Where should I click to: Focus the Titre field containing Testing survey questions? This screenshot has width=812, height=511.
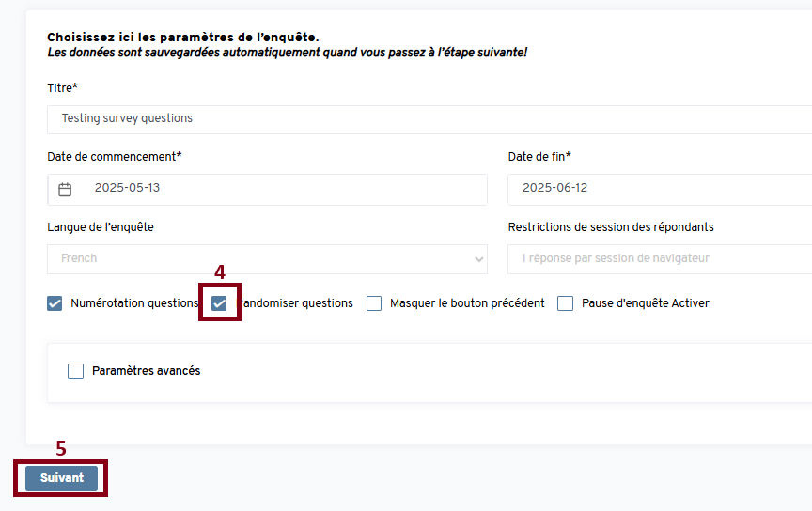point(423,119)
